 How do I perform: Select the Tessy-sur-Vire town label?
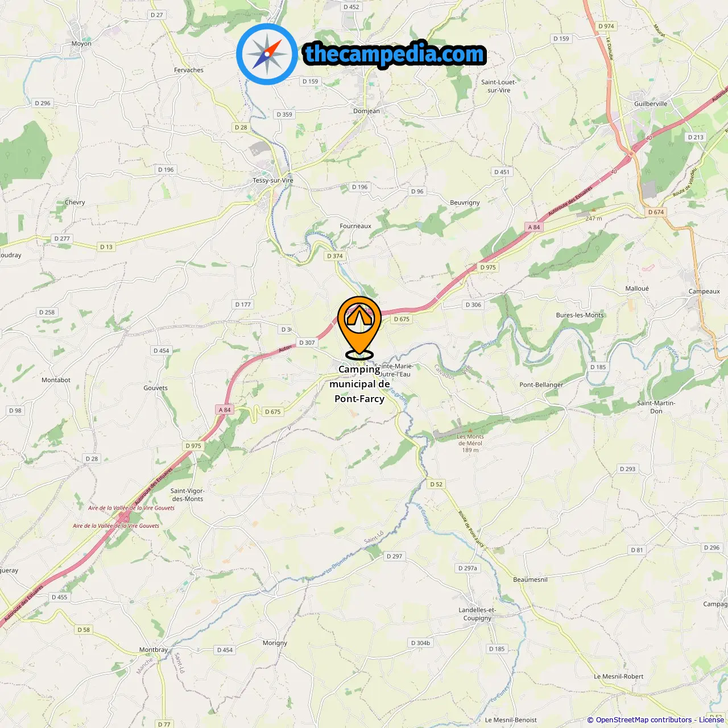(273, 180)
